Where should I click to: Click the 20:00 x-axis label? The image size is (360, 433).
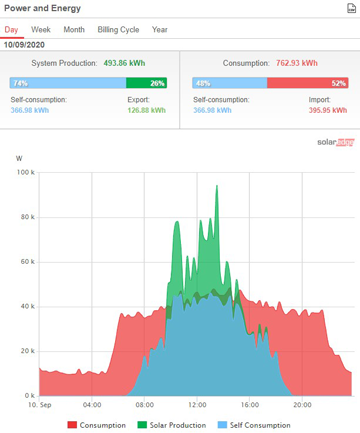coord(302,405)
